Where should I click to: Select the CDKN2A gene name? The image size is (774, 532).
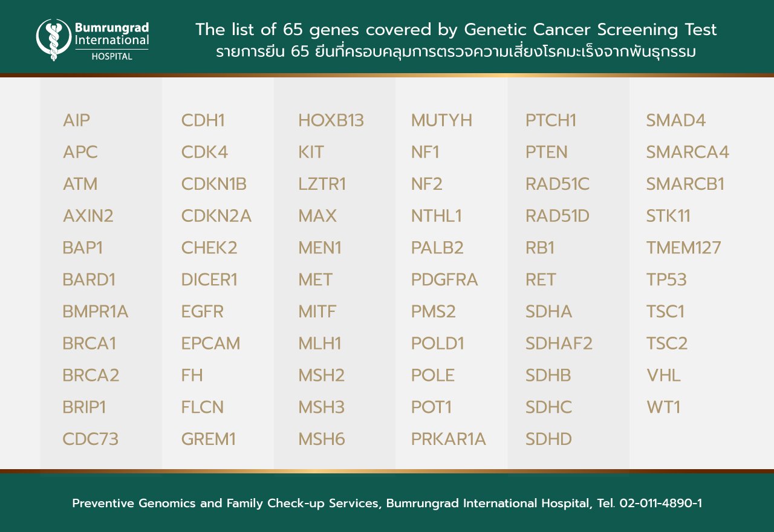pyautogui.click(x=216, y=216)
